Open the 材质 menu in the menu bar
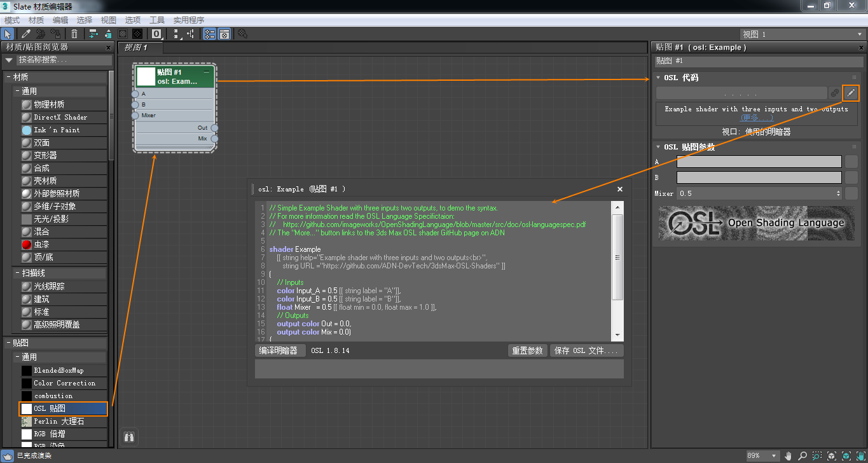Viewport: 868px width, 463px height. pyautogui.click(x=36, y=20)
